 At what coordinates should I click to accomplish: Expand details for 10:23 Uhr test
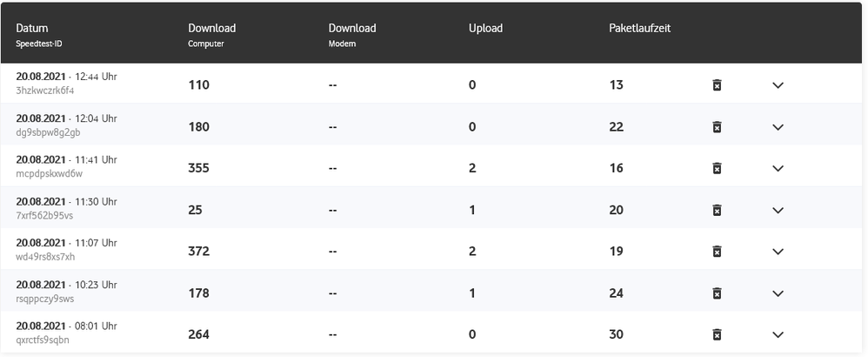pyautogui.click(x=778, y=293)
